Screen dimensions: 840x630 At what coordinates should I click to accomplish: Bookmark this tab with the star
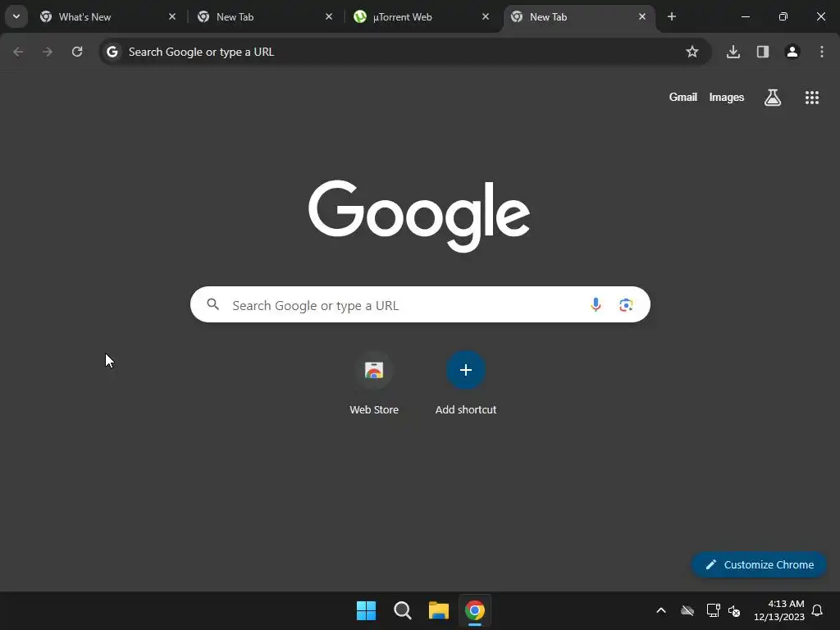click(692, 52)
